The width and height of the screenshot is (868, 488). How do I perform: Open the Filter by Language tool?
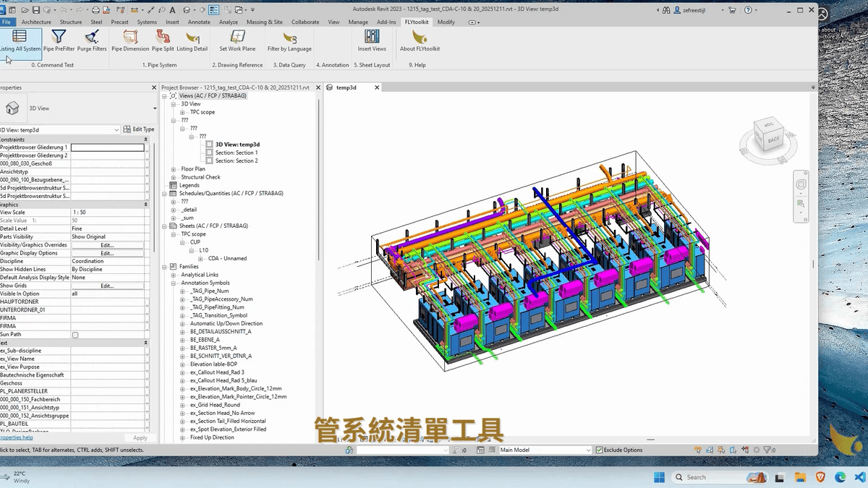[289, 40]
